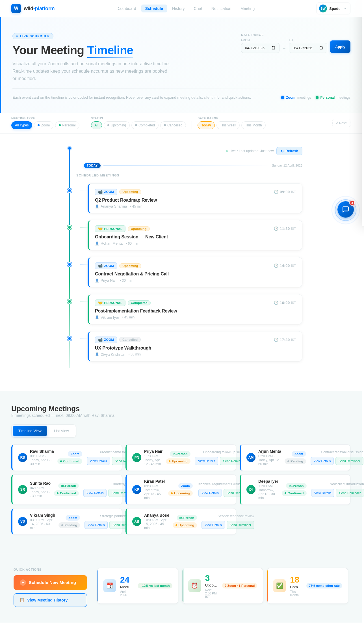Click the KP avatar for Kiran Patel
This screenshot has height=623, width=364.
pyautogui.click(x=137, y=490)
